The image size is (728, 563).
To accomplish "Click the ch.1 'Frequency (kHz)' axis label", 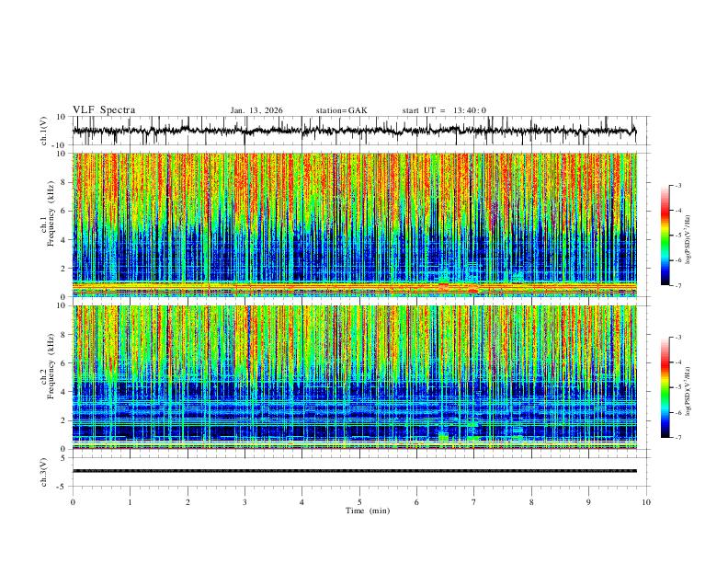I will (x=51, y=213).
